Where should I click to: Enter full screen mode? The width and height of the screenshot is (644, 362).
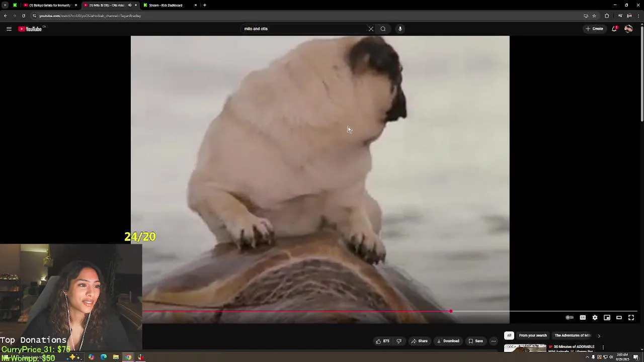(x=631, y=317)
